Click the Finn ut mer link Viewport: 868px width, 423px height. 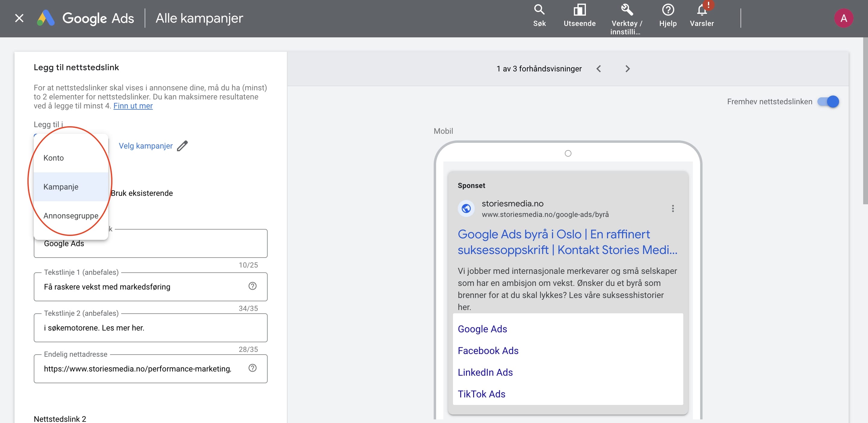pos(133,106)
